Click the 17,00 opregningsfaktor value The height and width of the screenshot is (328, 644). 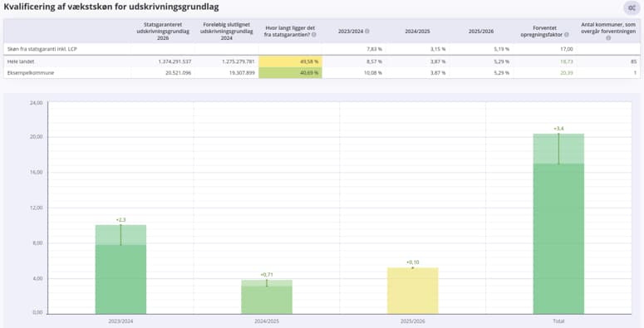567,49
